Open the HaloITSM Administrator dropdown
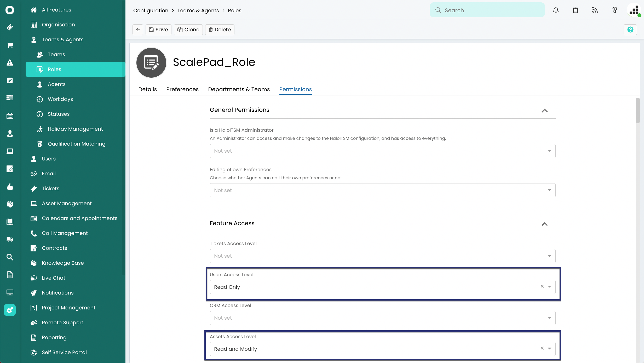This screenshot has width=644, height=363. point(382,151)
